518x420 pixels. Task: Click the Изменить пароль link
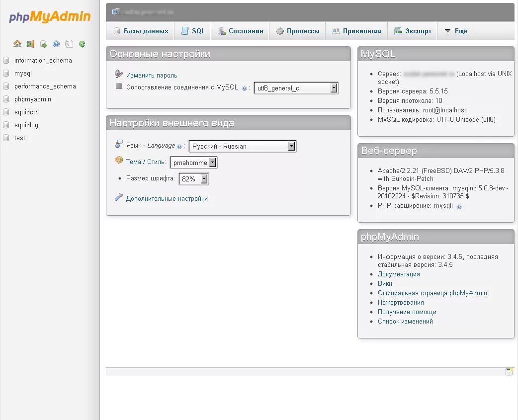click(152, 75)
